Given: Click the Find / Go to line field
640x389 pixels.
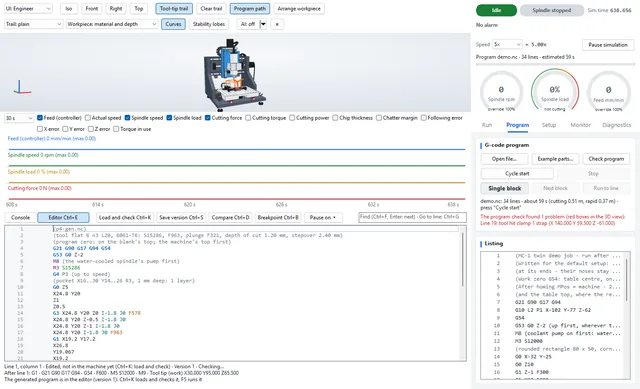Looking at the screenshot, I should click(x=412, y=217).
